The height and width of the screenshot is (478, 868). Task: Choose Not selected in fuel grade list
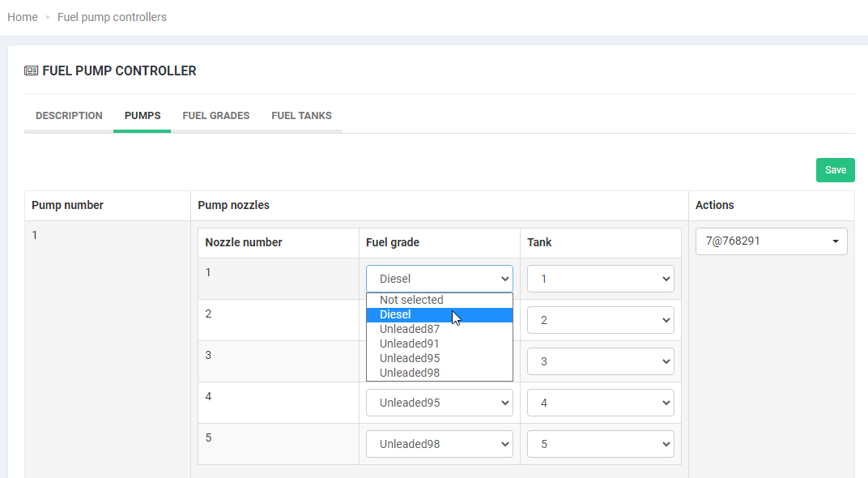coord(411,300)
